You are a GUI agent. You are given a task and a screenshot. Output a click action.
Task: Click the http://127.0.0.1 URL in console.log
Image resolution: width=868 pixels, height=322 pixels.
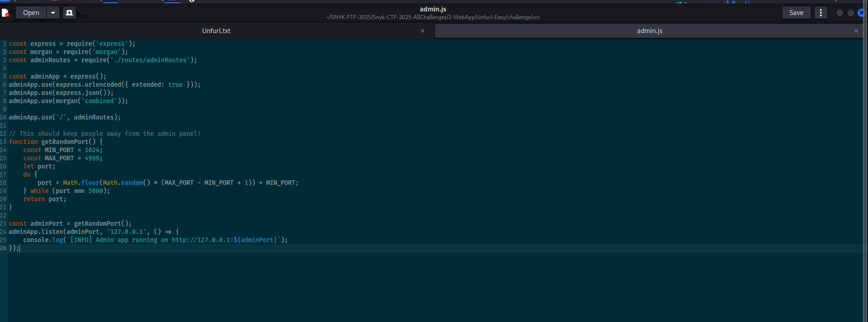tap(201, 240)
